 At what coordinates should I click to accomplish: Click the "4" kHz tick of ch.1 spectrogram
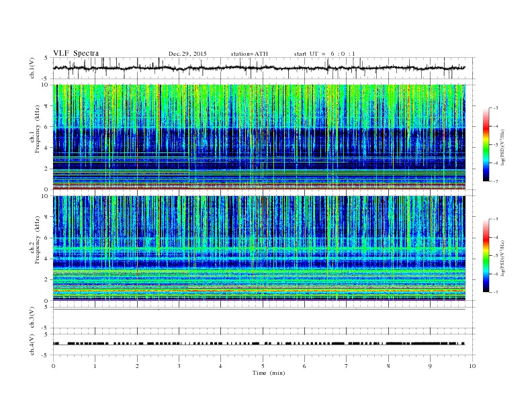click(x=47, y=148)
